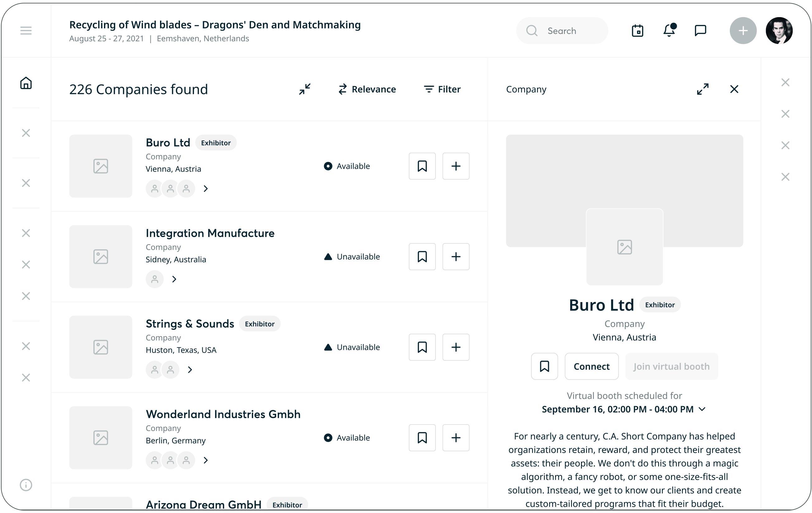The height and width of the screenshot is (513, 812).
Task: Click the info icon in sidebar
Action: click(x=26, y=485)
